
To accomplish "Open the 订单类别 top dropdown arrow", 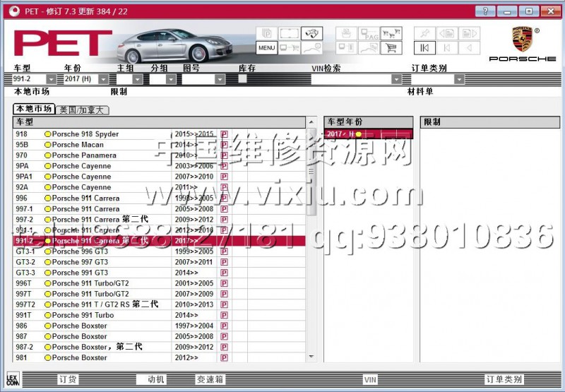I will click(x=459, y=79).
